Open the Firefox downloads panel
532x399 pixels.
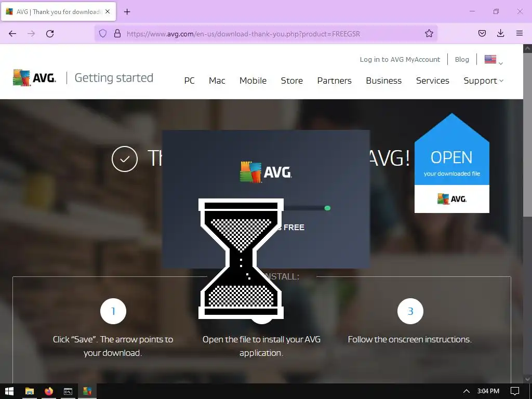(500, 33)
